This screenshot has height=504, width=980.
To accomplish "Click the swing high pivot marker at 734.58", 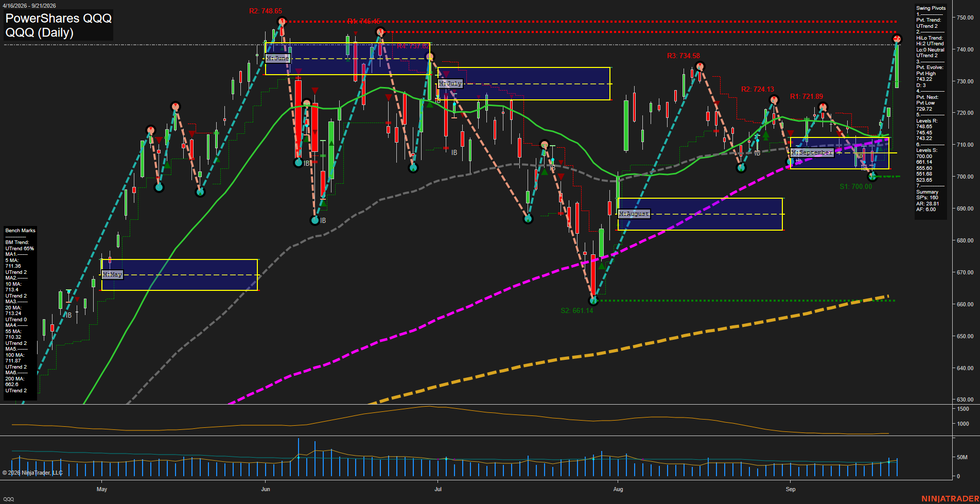I will coord(699,66).
